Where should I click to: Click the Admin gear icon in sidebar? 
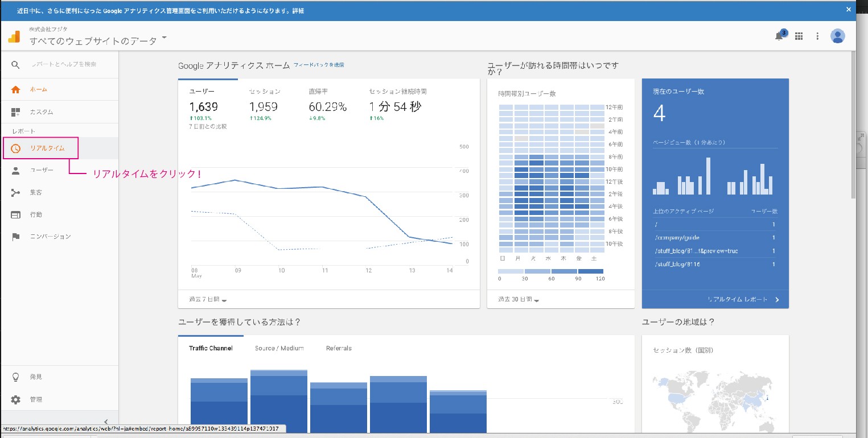coord(15,399)
